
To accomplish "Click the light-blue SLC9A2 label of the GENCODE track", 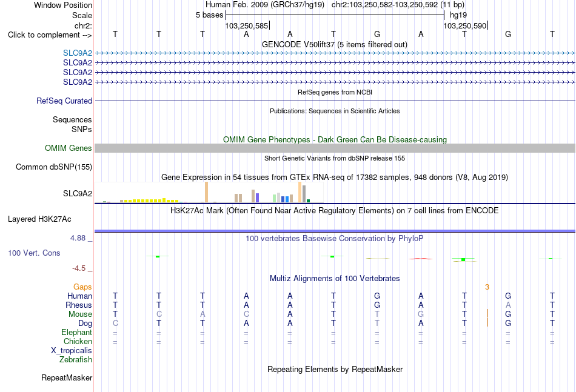I will 78,53.
